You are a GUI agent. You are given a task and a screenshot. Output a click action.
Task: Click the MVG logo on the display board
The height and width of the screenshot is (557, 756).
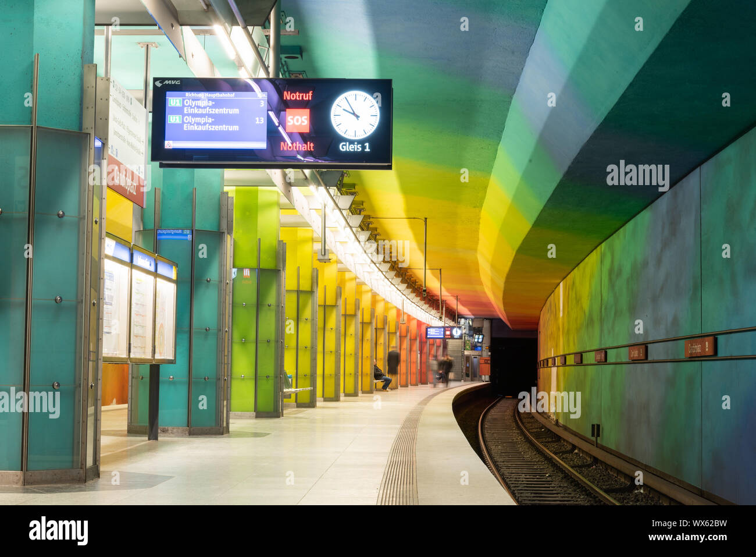(167, 83)
